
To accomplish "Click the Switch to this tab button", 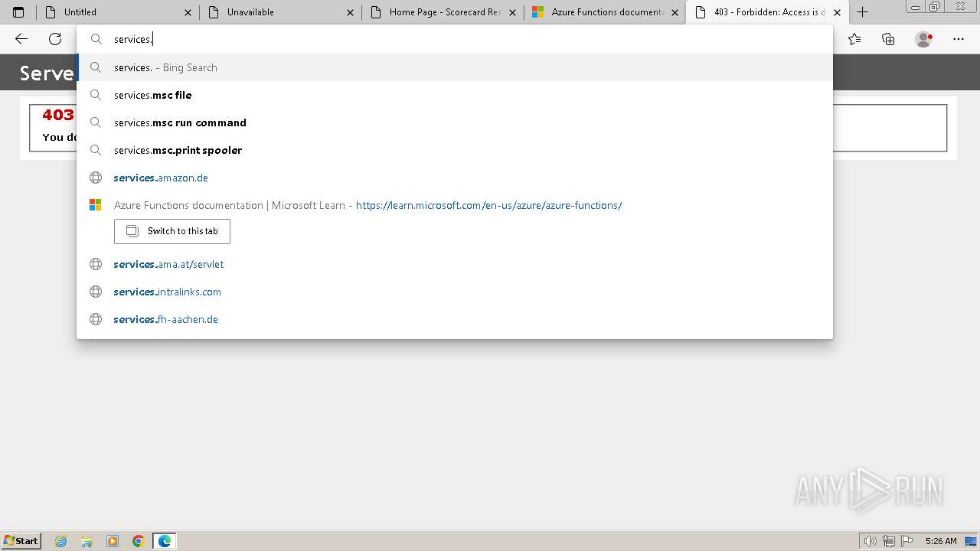I will click(x=172, y=231).
